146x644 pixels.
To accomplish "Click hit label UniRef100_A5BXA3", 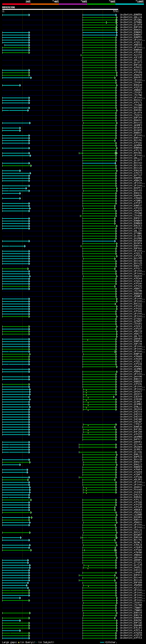I will click(x=131, y=45).
